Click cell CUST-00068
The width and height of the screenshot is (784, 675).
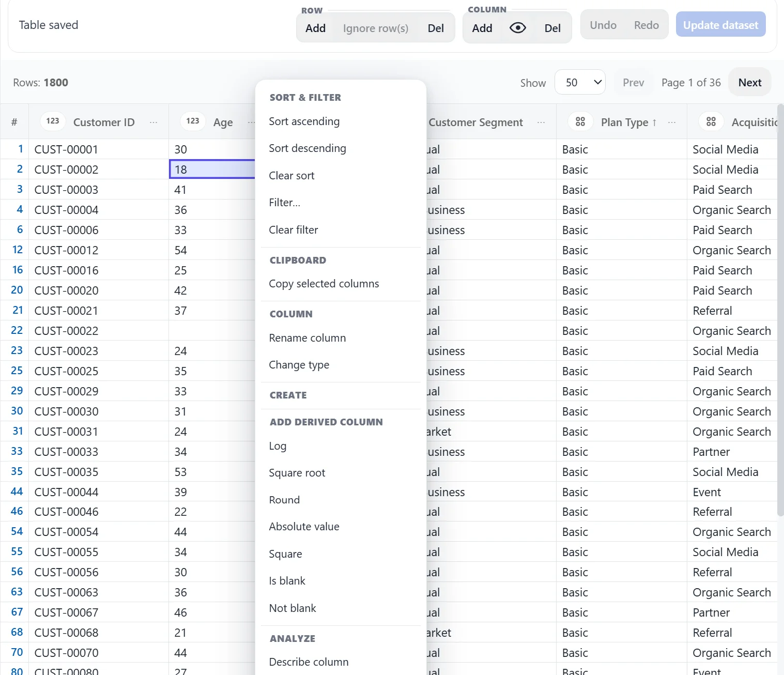coord(98,633)
